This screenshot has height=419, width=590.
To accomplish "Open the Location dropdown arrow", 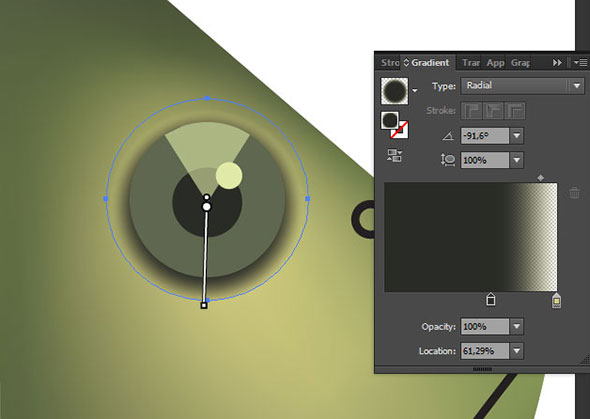I will 517,351.
